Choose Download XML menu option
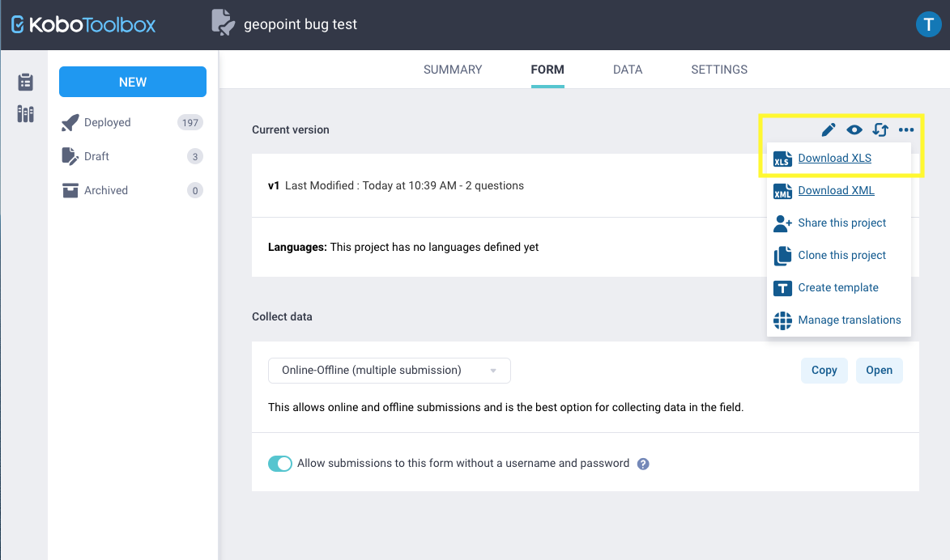Screen dimensions: 950x560 point(836,191)
